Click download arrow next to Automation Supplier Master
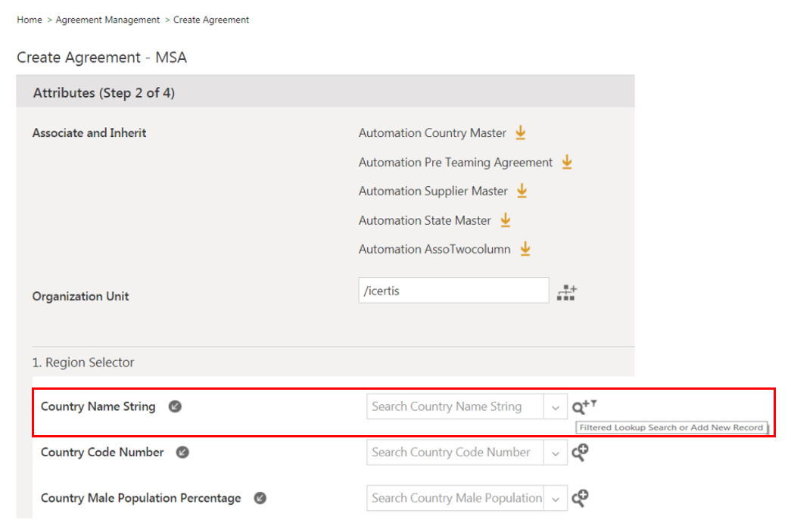791x532 pixels. 522,191
